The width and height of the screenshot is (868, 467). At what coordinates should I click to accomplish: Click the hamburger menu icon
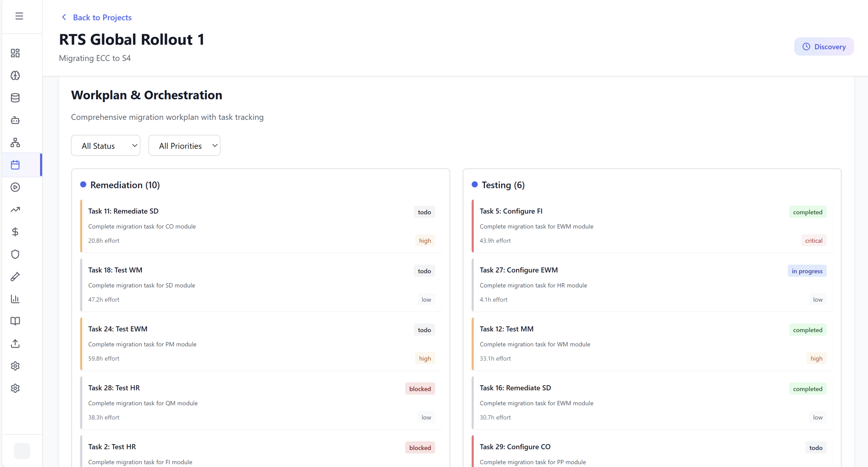click(19, 16)
